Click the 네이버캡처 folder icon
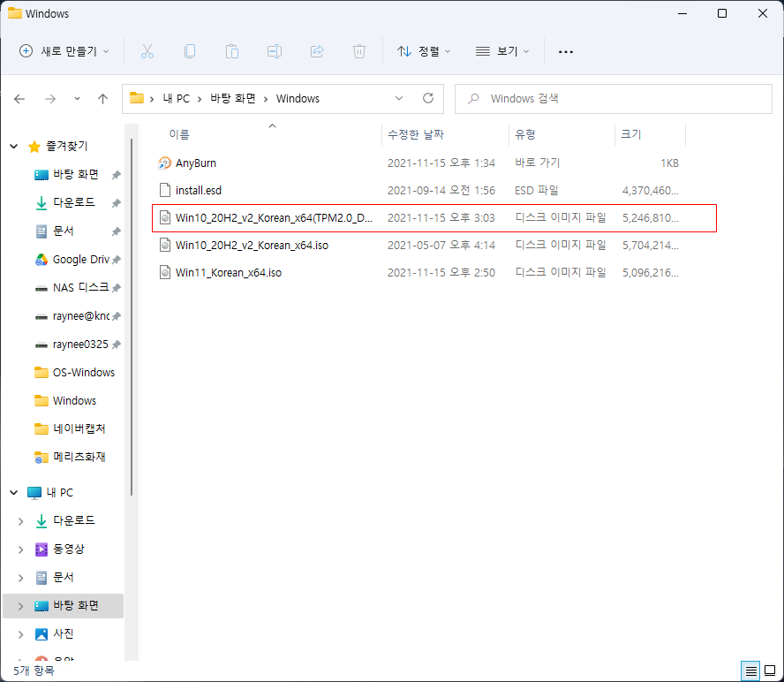 coord(41,428)
